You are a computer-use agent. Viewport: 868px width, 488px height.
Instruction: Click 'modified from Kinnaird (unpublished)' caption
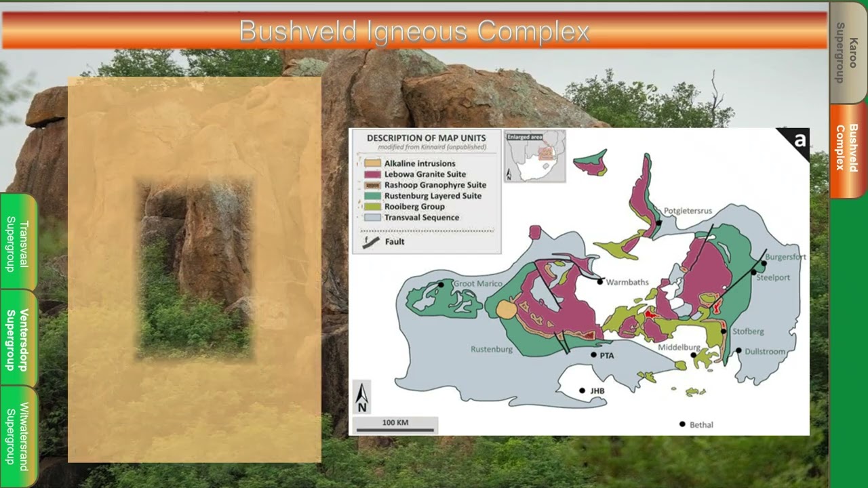(x=432, y=147)
